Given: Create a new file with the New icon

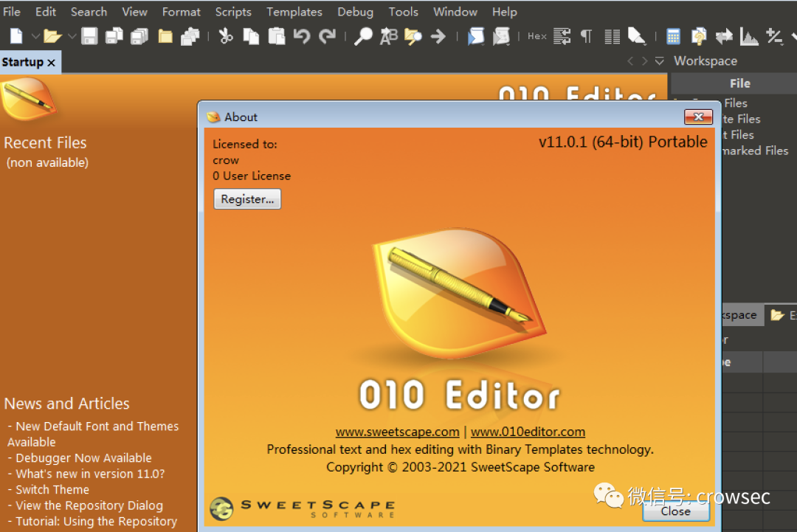Looking at the screenshot, I should coord(17,36).
